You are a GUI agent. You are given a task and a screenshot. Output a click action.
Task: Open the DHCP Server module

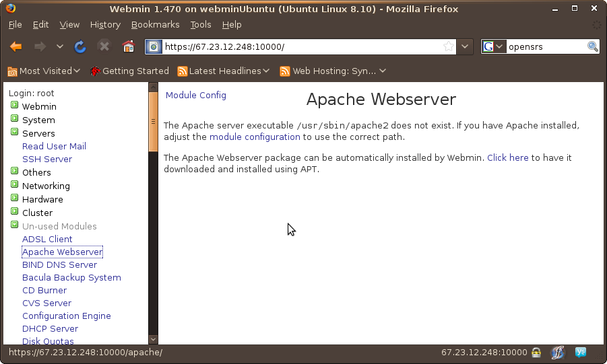pyautogui.click(x=51, y=328)
